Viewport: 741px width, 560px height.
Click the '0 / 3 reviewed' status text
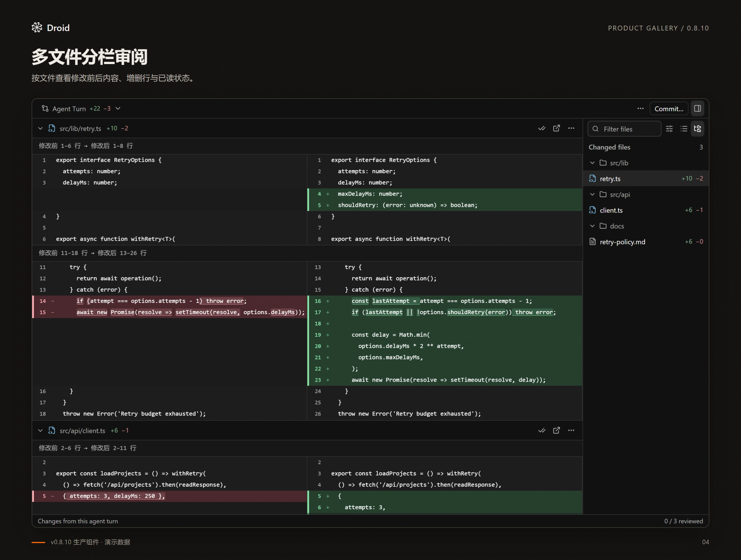[x=683, y=521]
